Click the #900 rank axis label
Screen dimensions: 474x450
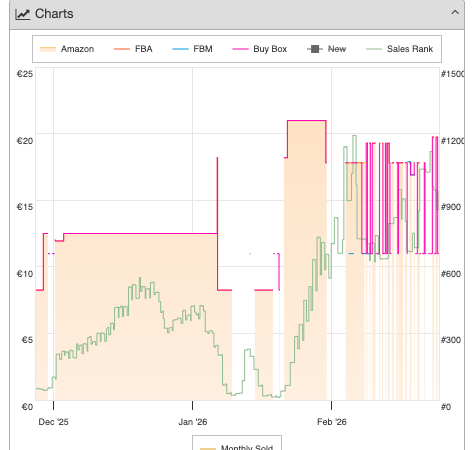coord(451,207)
